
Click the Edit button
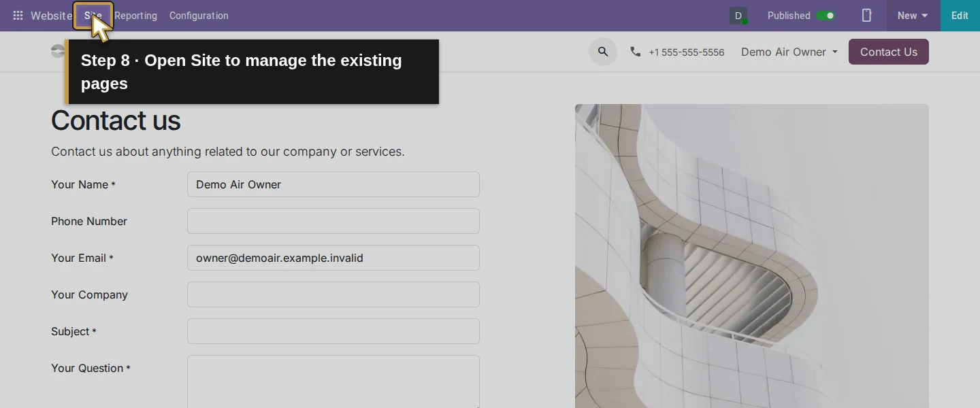tap(960, 16)
